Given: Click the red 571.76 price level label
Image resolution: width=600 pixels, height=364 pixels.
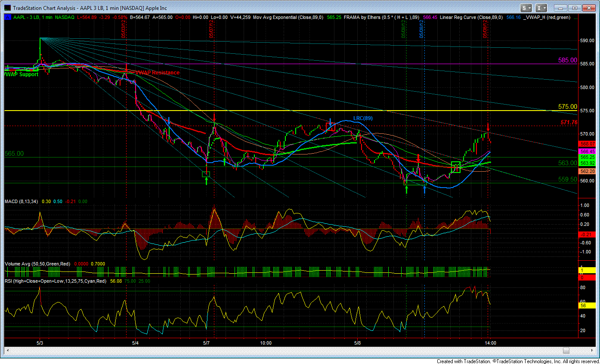Looking at the screenshot, I should point(569,122).
